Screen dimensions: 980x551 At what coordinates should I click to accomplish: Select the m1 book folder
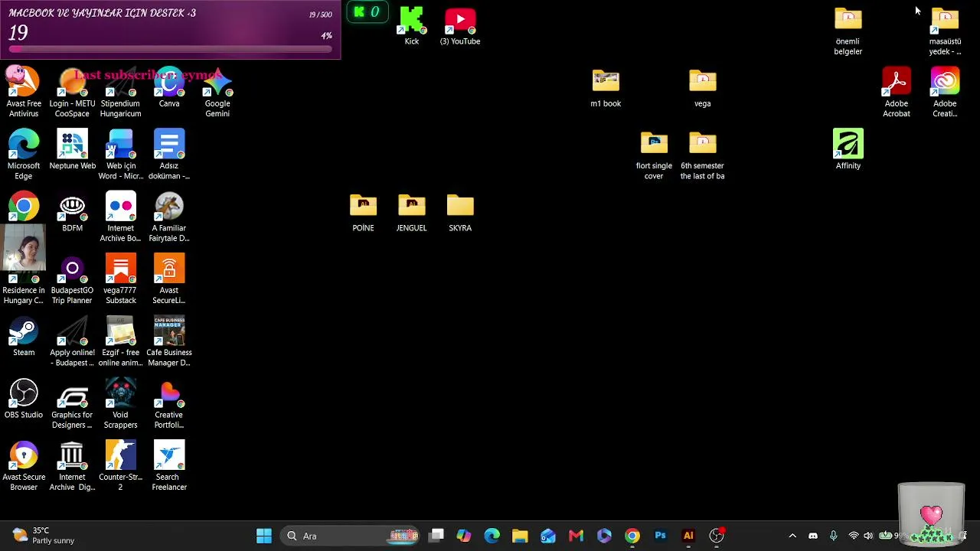[x=606, y=89]
